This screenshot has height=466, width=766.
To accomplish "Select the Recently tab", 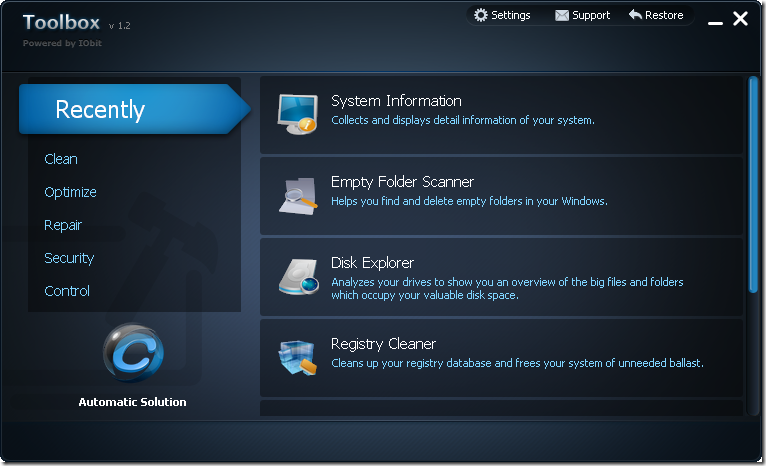I will pos(134,109).
